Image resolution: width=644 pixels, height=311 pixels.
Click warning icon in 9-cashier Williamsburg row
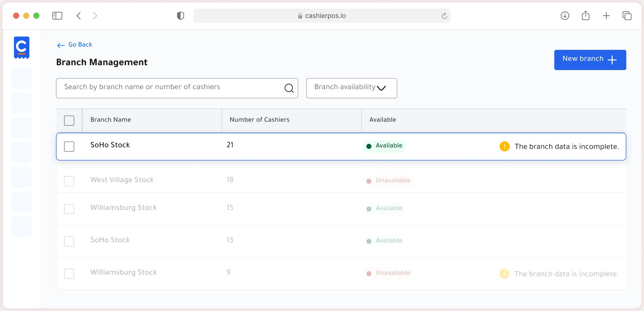[504, 274]
